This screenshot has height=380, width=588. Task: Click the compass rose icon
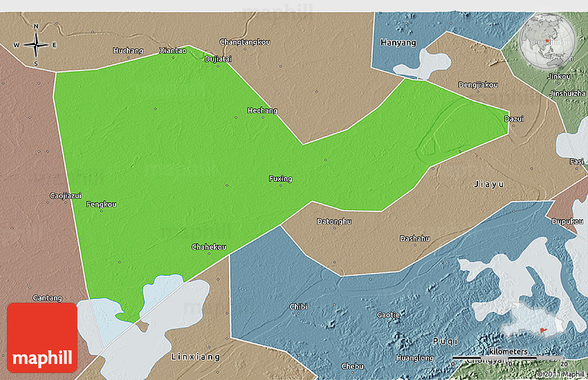point(35,46)
